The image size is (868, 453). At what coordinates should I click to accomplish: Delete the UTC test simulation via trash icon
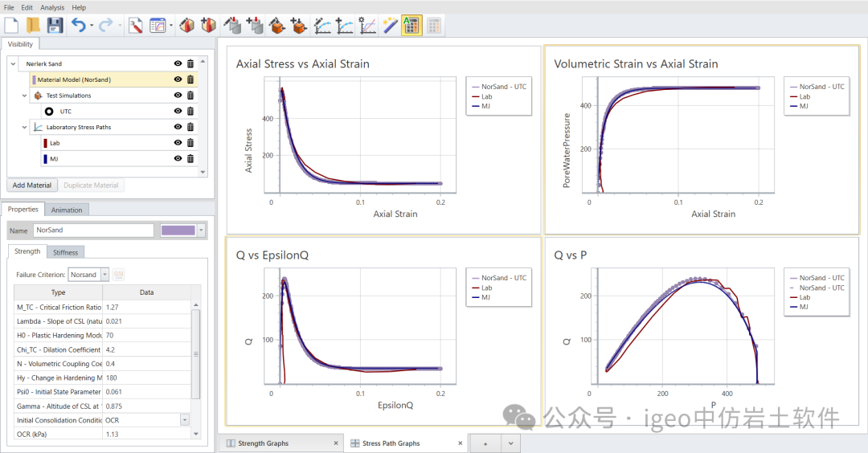click(190, 112)
